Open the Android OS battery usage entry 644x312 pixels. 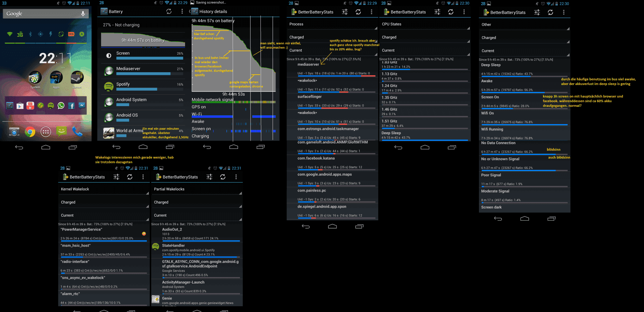(x=143, y=117)
